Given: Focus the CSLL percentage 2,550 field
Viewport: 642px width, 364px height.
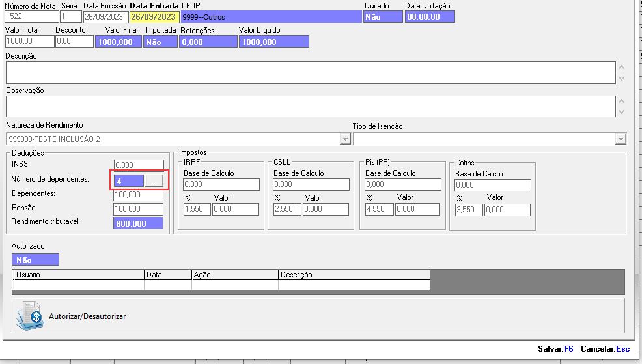Looking at the screenshot, I should [x=287, y=209].
